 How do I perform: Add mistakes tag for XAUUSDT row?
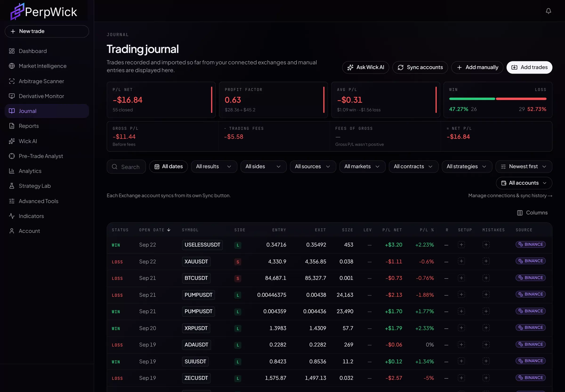(x=486, y=261)
